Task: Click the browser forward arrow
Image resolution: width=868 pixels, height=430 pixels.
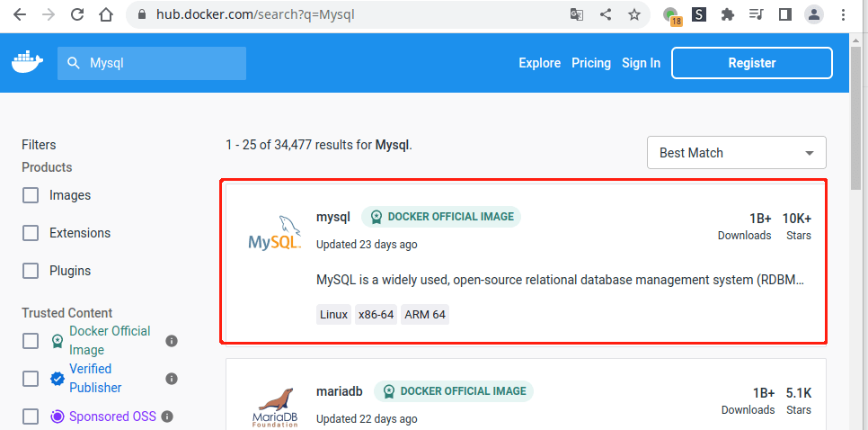Action: tap(49, 15)
